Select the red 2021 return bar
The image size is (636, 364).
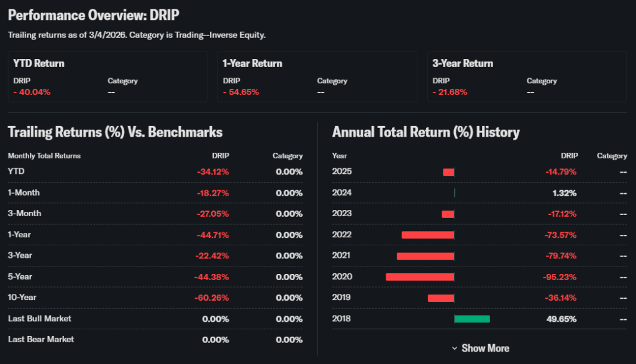425,255
